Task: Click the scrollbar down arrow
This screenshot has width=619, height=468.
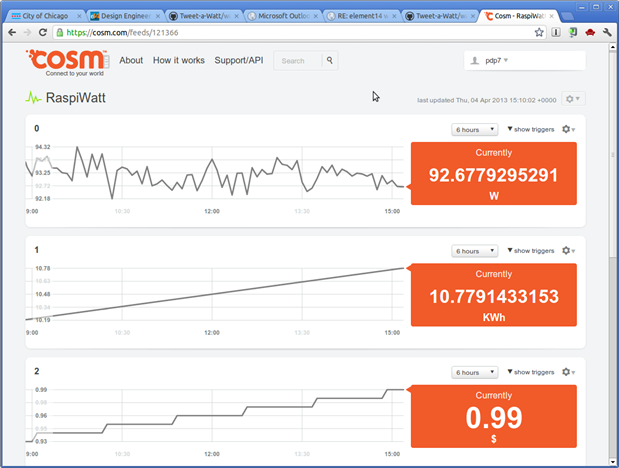Action: point(613,461)
